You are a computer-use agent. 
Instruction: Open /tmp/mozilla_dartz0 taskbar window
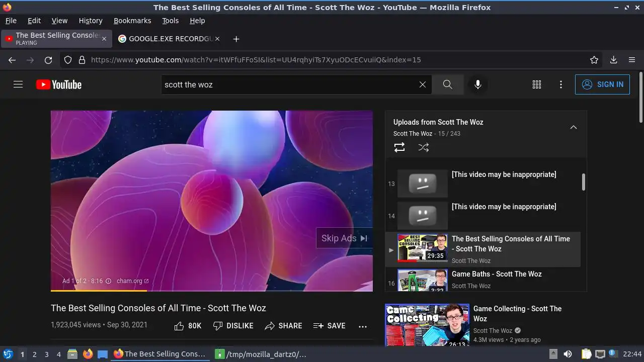[x=261, y=354]
